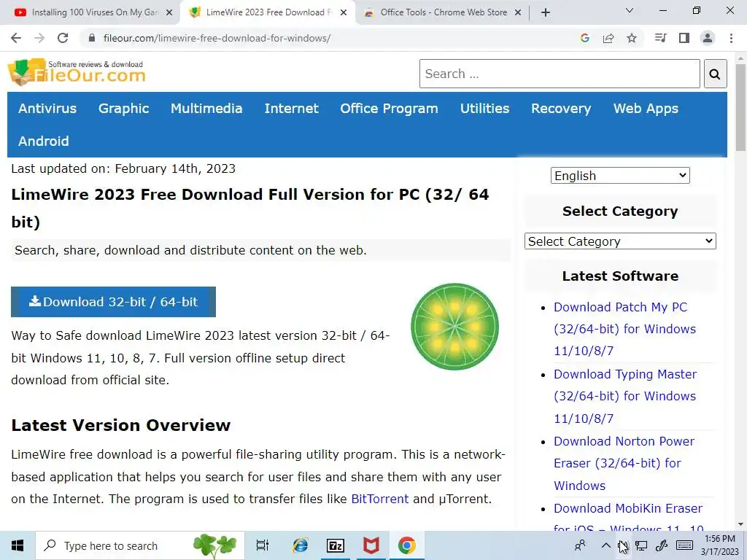Go back to previous page

click(16, 38)
